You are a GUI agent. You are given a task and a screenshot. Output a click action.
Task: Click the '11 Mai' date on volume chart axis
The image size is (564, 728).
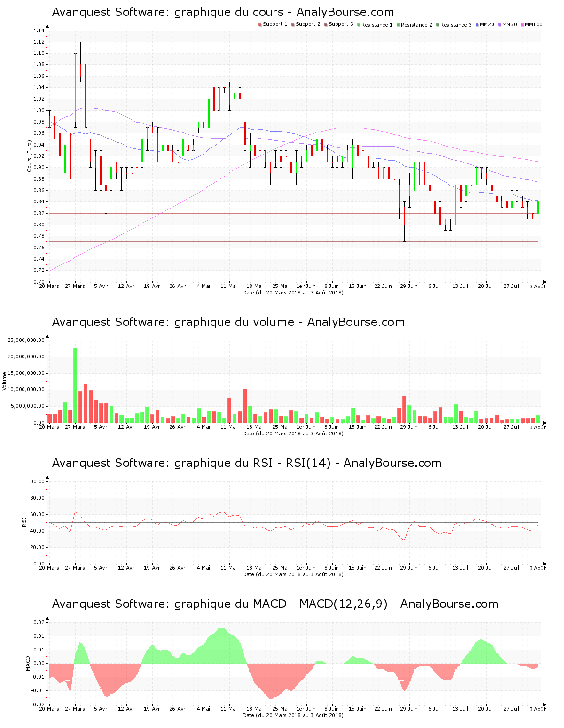(x=229, y=427)
